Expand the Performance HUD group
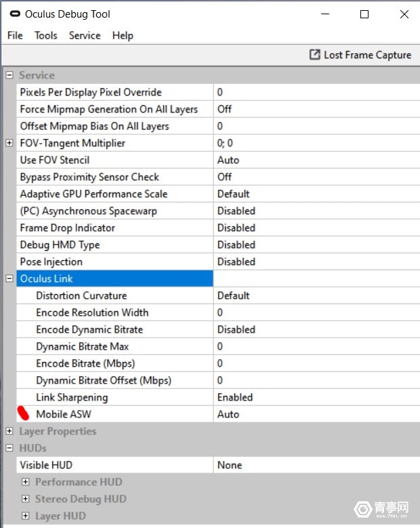 click(x=26, y=482)
